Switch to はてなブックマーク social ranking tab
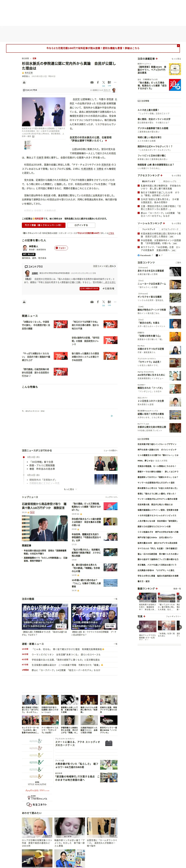The width and height of the screenshot is (186, 868). point(170,229)
